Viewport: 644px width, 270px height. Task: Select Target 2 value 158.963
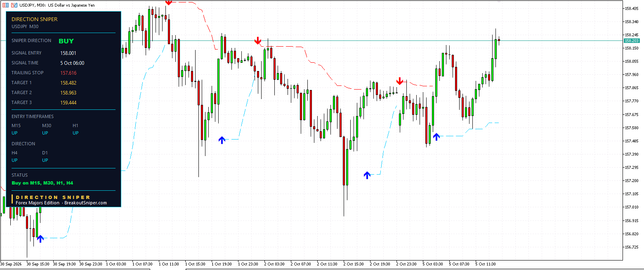tap(68, 93)
